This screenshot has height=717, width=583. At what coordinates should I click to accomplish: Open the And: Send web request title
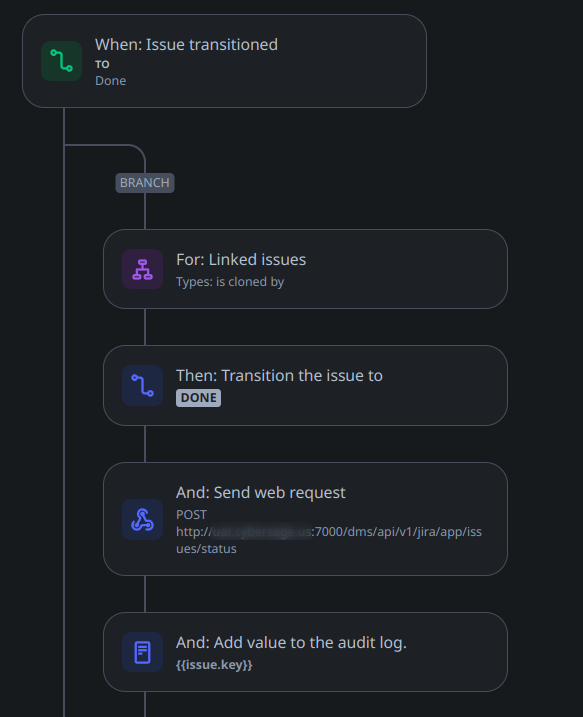[261, 492]
